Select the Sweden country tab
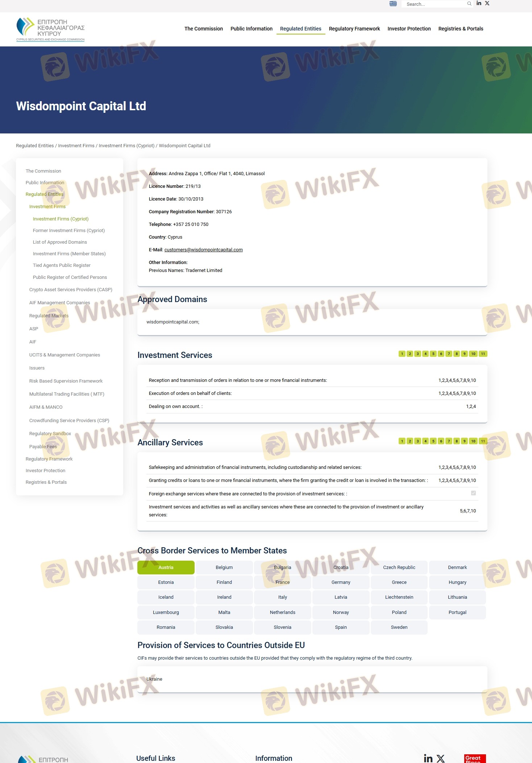Screen dimensions: 532x763 click(x=399, y=627)
